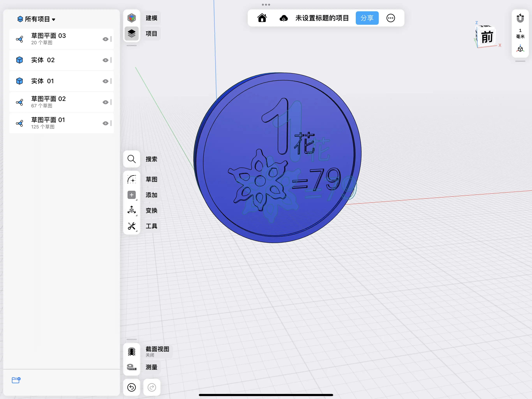
Task: Select the 项目 layers panel icon
Action: pos(132,34)
